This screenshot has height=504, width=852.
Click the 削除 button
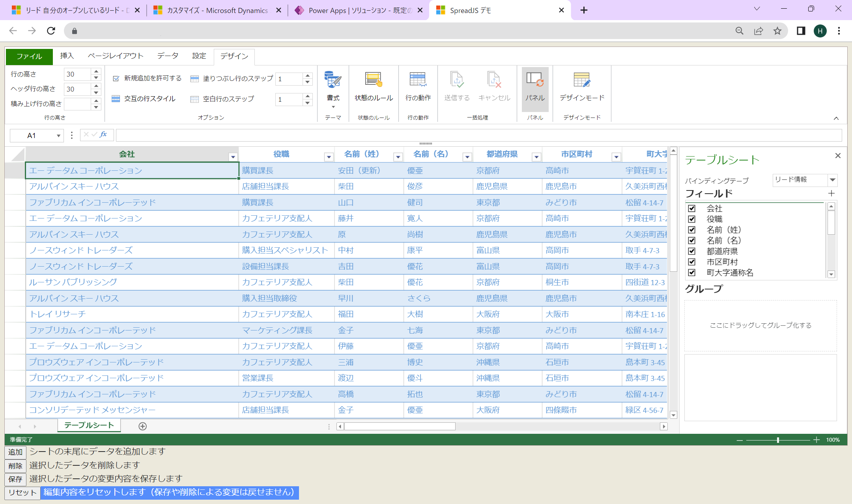pos(15,466)
